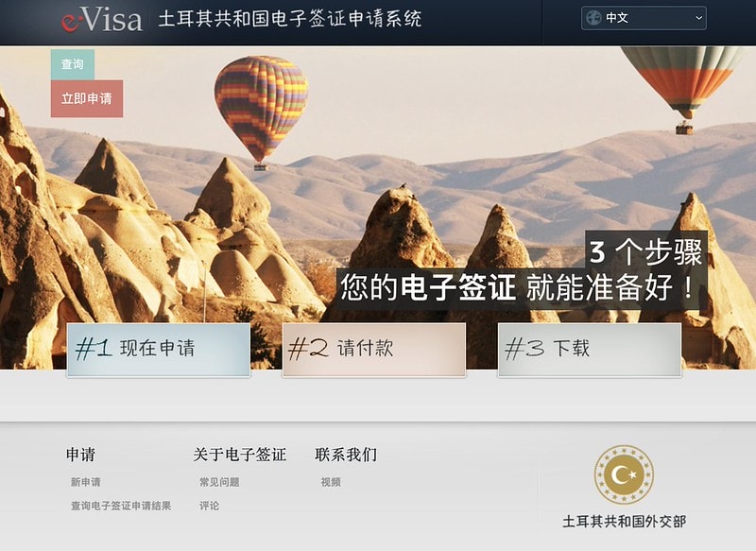Click the 土耳其共和国外交部 text link
Image resolution: width=756 pixels, height=551 pixels.
point(624,522)
